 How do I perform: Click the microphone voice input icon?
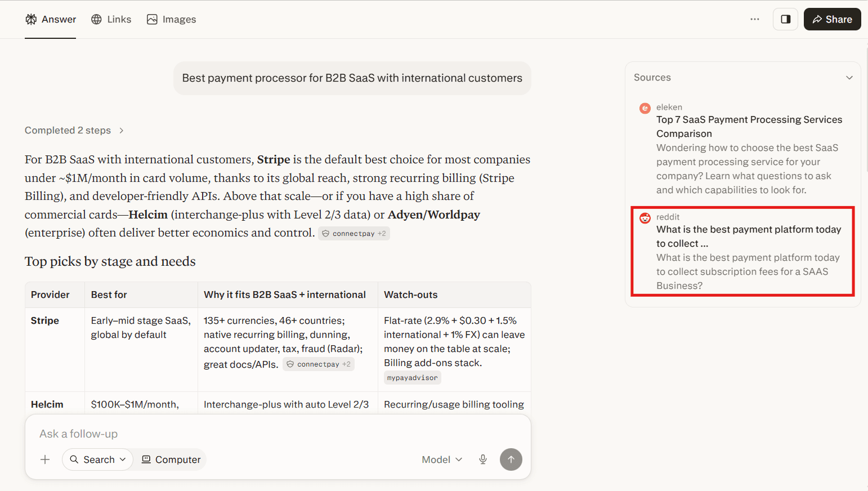click(x=483, y=459)
